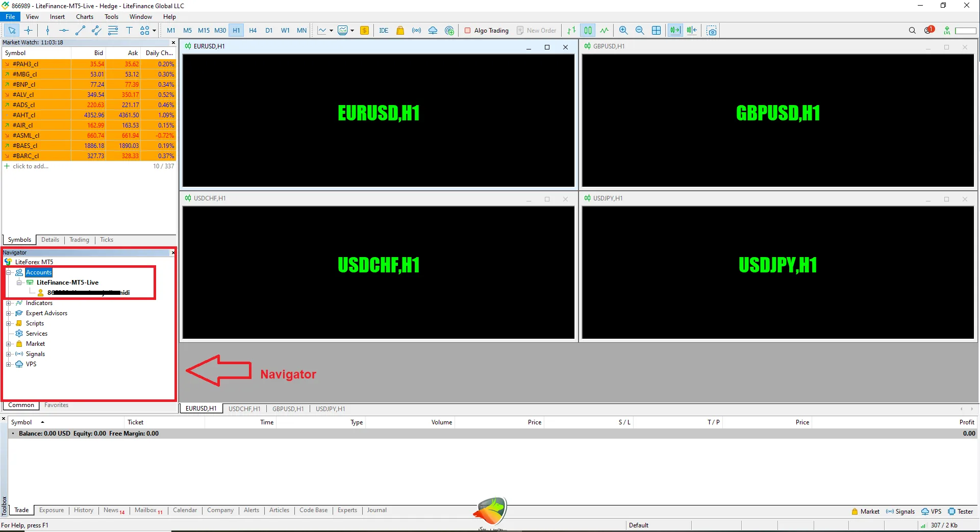Select the crosshair cursor tool

point(29,31)
